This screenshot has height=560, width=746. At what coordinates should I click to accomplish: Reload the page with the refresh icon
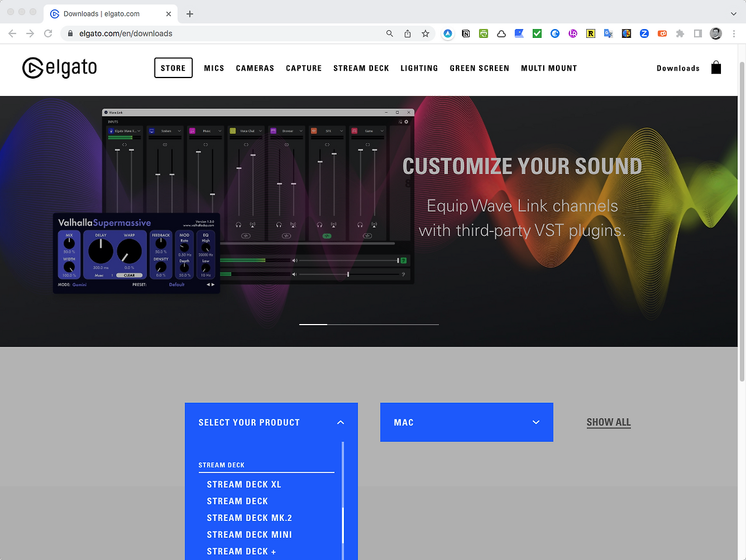point(48,34)
